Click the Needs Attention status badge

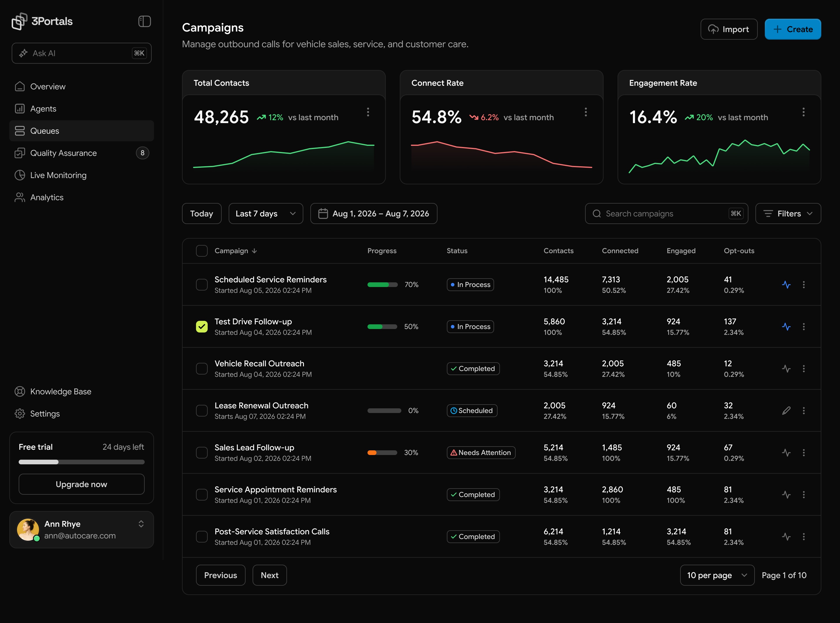[481, 453]
